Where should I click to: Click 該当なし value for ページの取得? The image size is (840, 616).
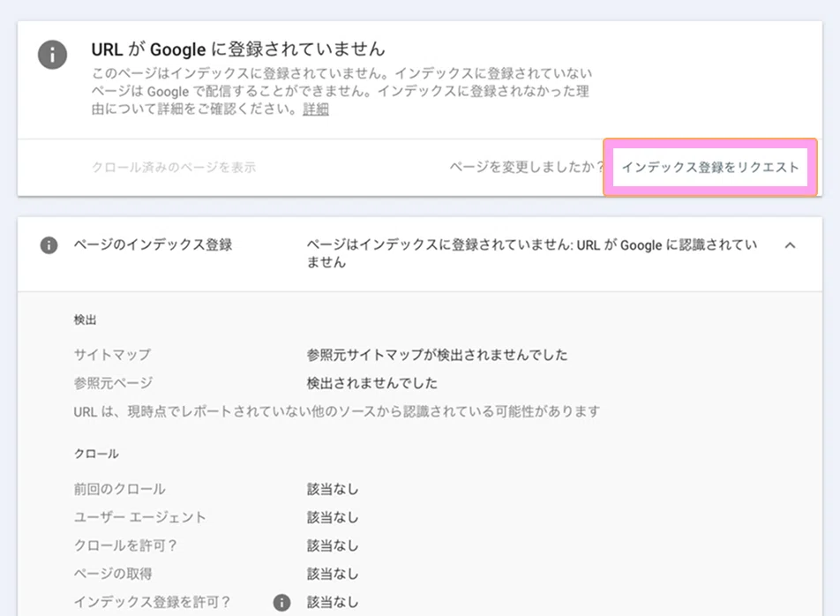click(332, 575)
